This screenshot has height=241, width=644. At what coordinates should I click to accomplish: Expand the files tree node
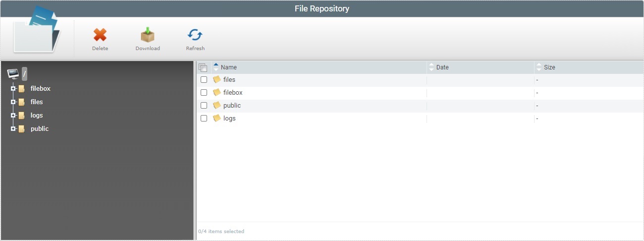[13, 102]
